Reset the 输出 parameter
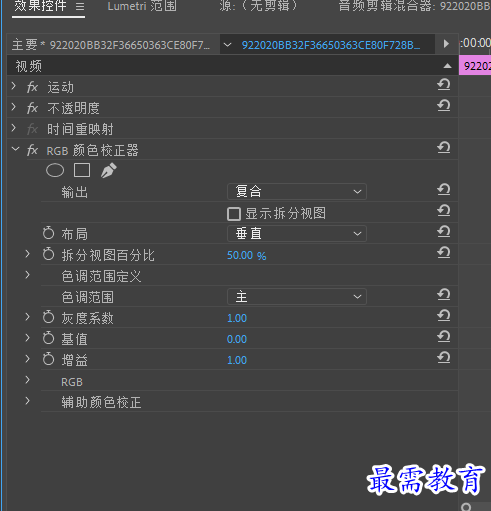491x511 pixels. tap(444, 190)
